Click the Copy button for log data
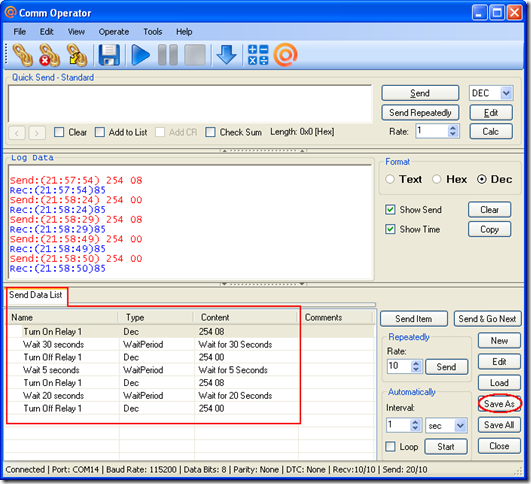Screen dimensions: 531x484 489,229
